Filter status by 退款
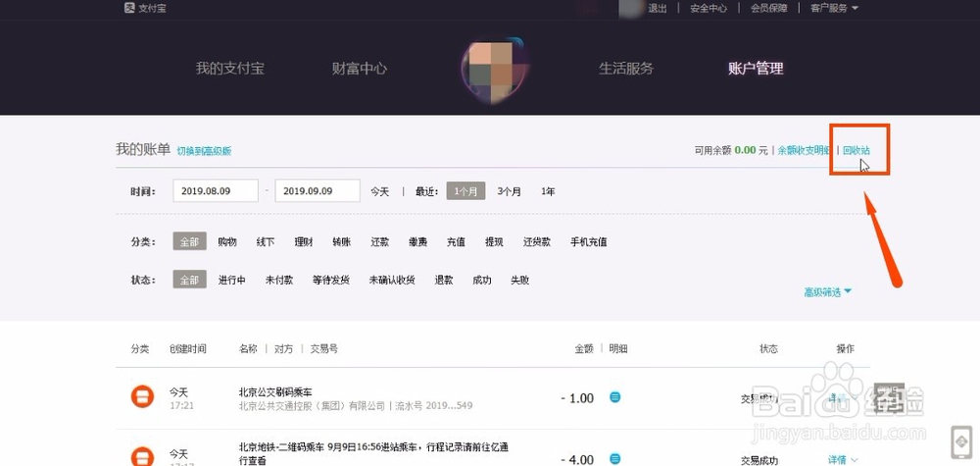Screen dimensions: 980x466 click(x=444, y=281)
